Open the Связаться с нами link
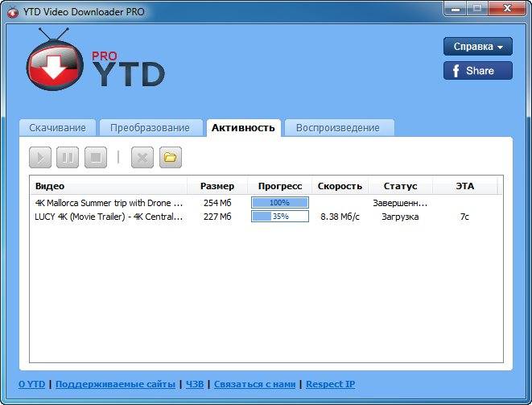Viewport: 532px width, 405px height. coord(255,384)
